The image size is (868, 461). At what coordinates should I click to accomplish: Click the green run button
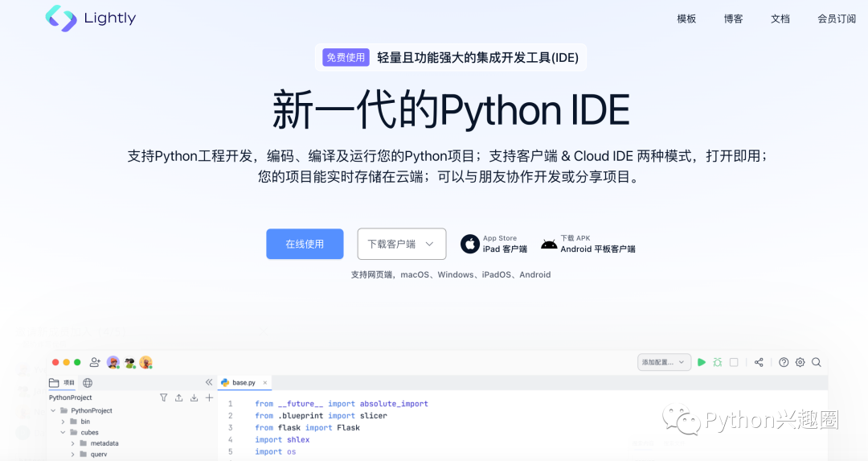[702, 362]
